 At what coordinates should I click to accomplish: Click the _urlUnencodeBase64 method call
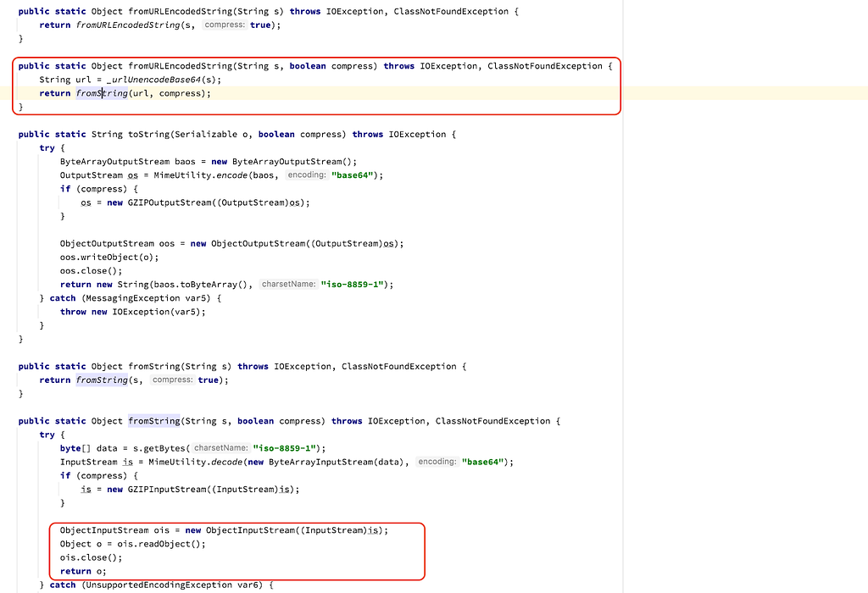[x=153, y=80]
